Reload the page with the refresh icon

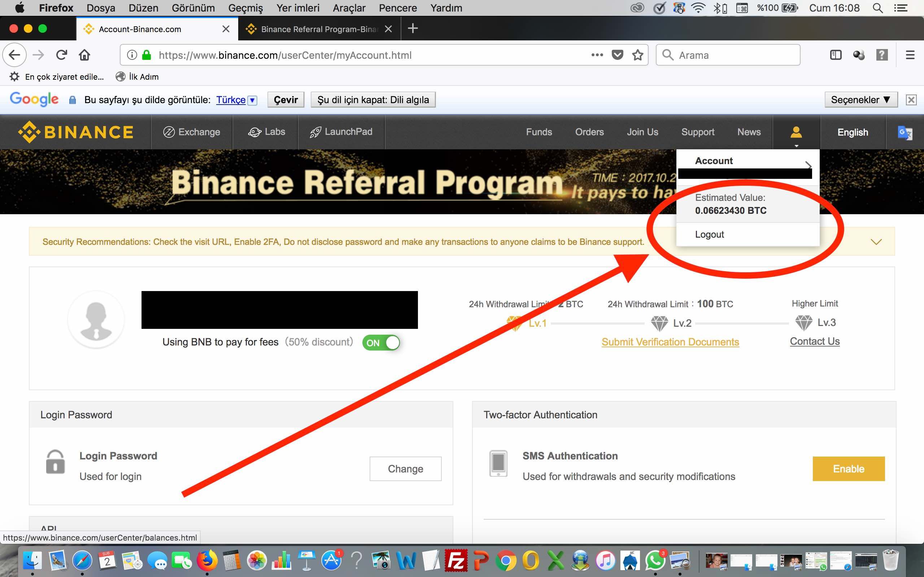click(x=61, y=55)
